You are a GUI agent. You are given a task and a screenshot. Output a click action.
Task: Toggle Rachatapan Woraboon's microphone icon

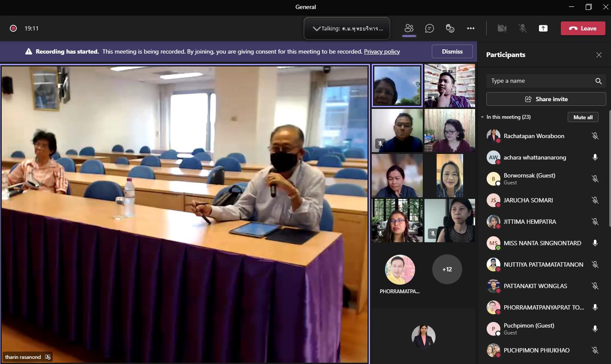tap(595, 136)
